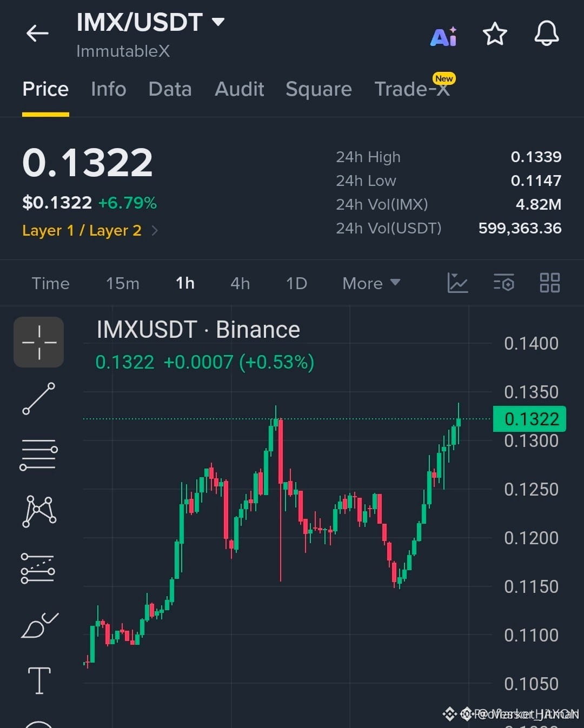Select the text annotation tool
Screen dimensions: 584x728
(39, 680)
